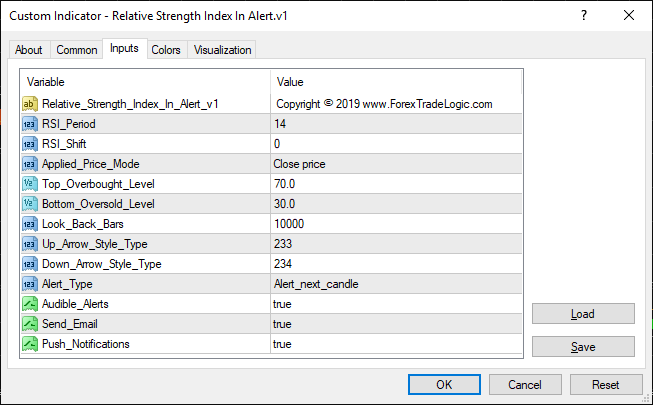Open the Alert_Type Alert_next_candle dropdown
The width and height of the screenshot is (653, 405).
(x=395, y=284)
